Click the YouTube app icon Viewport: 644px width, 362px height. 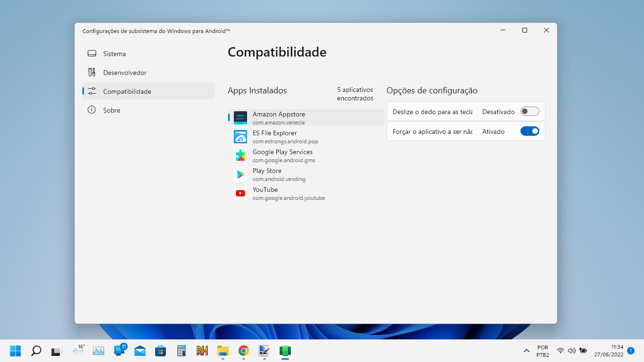[240, 193]
